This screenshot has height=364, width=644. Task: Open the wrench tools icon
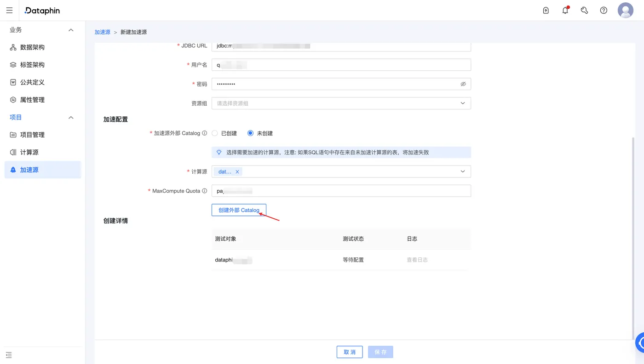585,11
